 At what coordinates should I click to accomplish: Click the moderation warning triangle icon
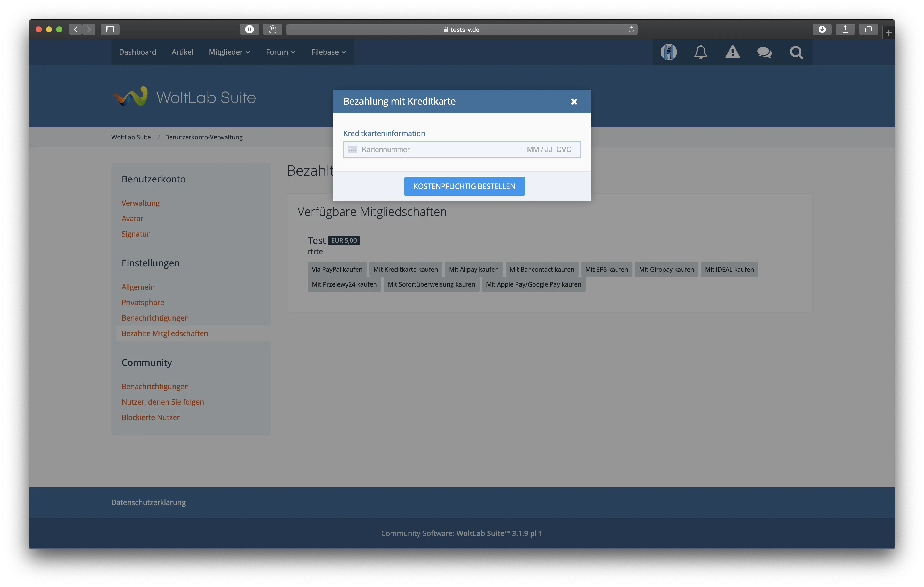(x=732, y=52)
